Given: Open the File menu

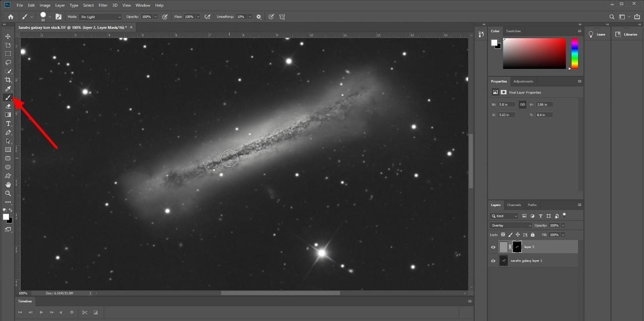Looking at the screenshot, I should [x=19, y=5].
